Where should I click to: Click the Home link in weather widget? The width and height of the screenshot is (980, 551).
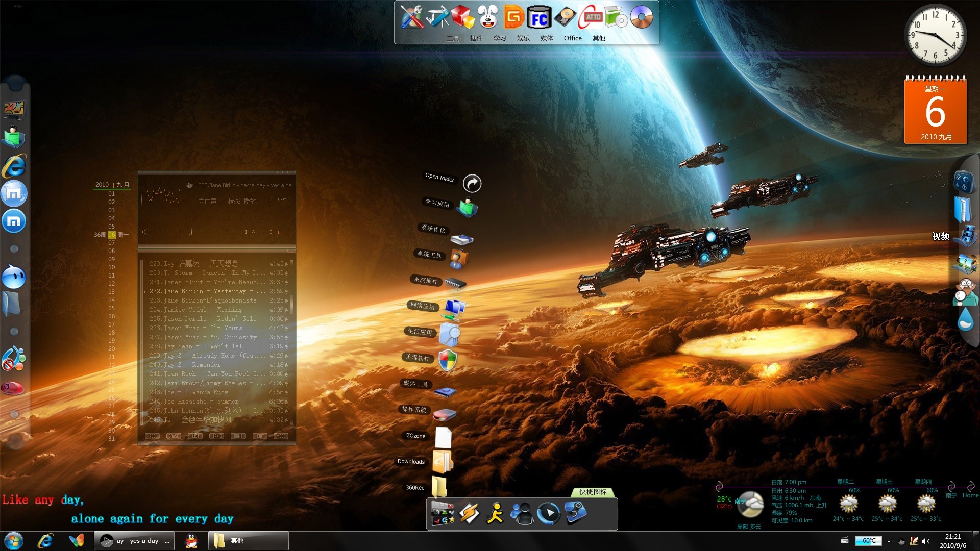(970, 495)
